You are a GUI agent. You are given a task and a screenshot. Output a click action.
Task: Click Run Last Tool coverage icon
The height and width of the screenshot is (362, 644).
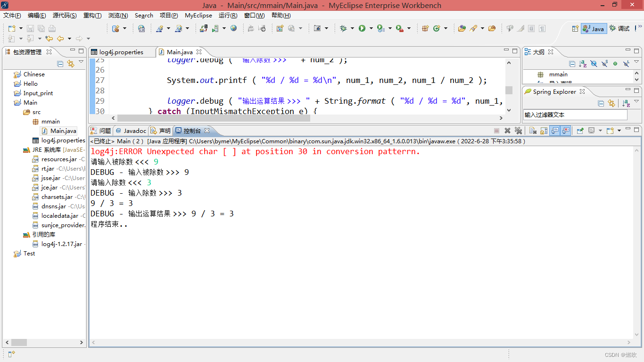coord(380,28)
